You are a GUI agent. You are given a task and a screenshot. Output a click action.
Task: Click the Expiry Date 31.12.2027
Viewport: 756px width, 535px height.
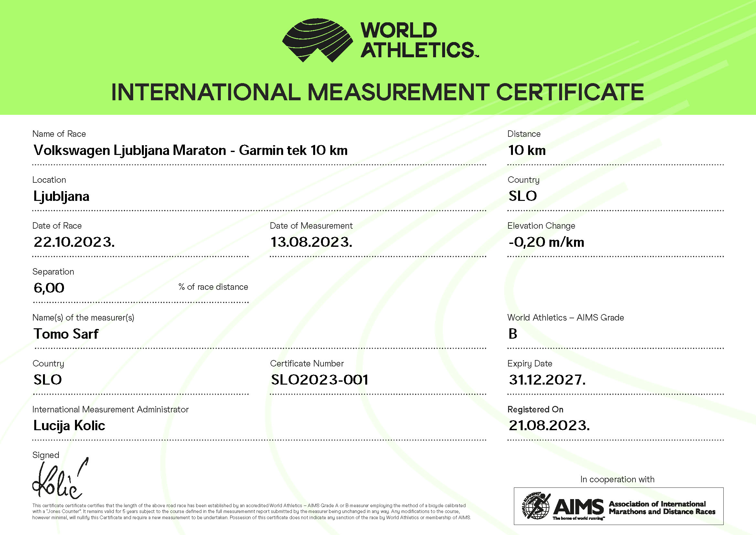tap(547, 380)
